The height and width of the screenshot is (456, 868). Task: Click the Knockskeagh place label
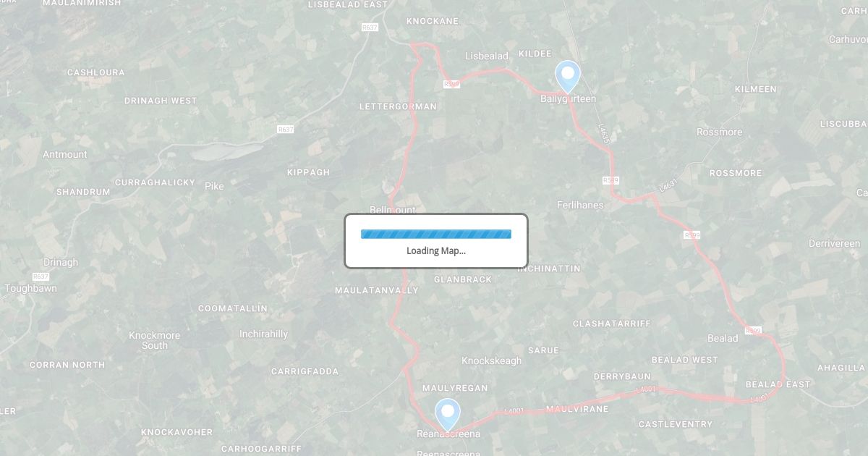[492, 360]
